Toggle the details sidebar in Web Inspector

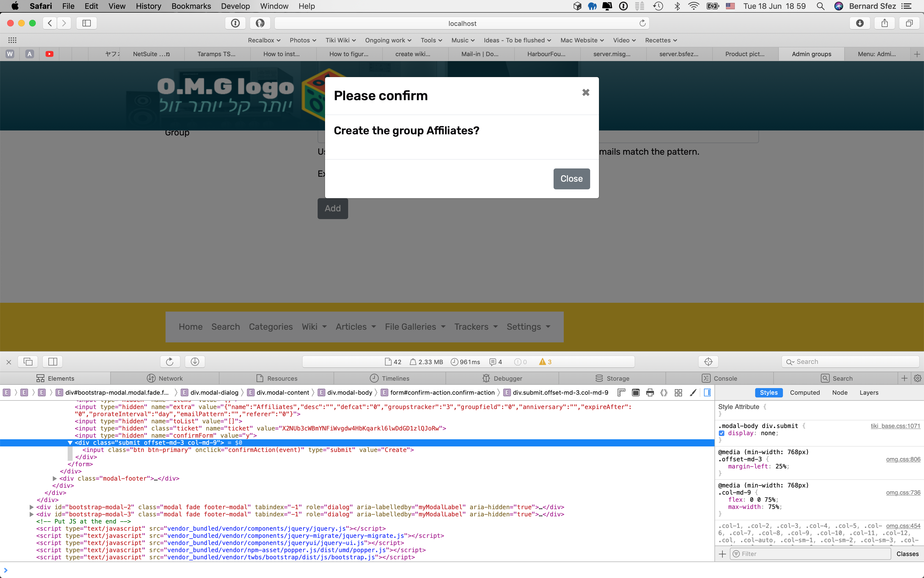pos(707,392)
